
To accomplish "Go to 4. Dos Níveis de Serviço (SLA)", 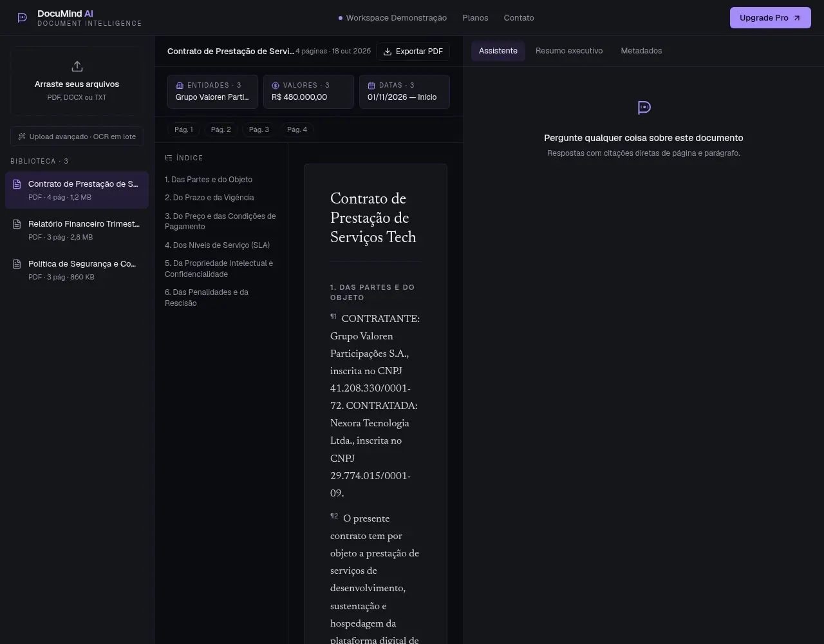I will pos(217,245).
